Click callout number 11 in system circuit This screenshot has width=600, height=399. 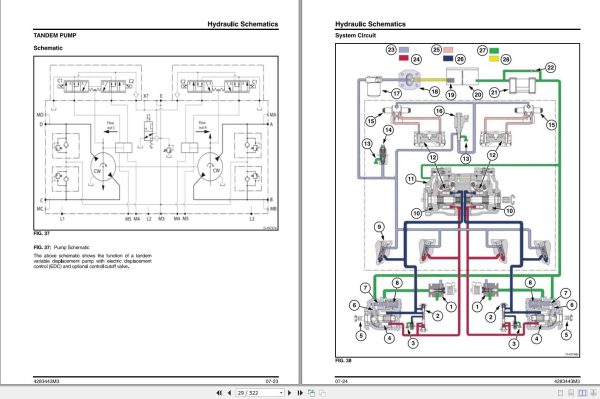[411, 179]
